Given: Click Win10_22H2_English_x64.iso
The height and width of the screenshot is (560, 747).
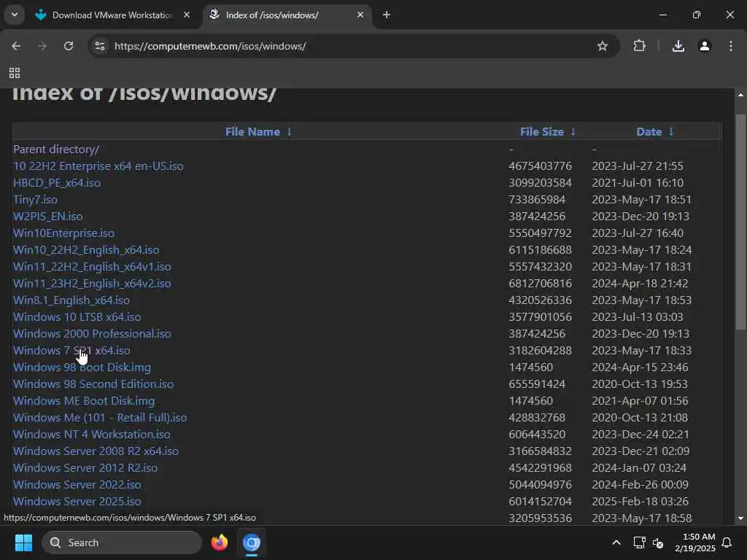Looking at the screenshot, I should pos(86,249).
